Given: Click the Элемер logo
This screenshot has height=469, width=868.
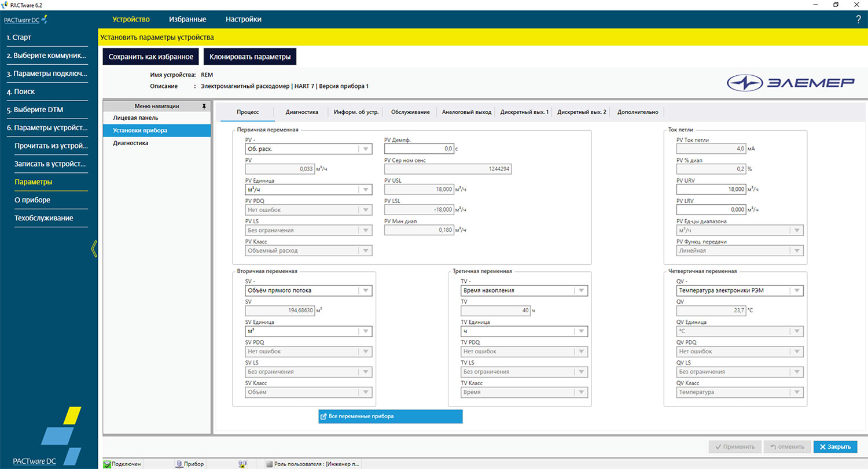Looking at the screenshot, I should [790, 83].
